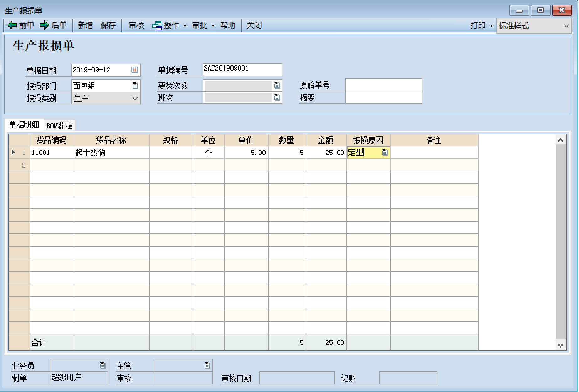Image resolution: width=579 pixels, height=392 pixels.
Task: Click the 原始单号 input field
Action: 383,85
